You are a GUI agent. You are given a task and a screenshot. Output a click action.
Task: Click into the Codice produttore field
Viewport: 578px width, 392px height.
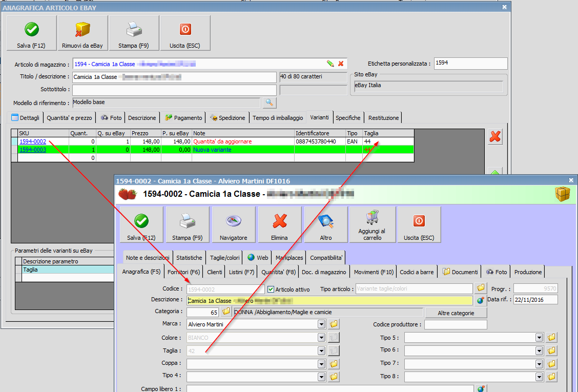coord(456,324)
